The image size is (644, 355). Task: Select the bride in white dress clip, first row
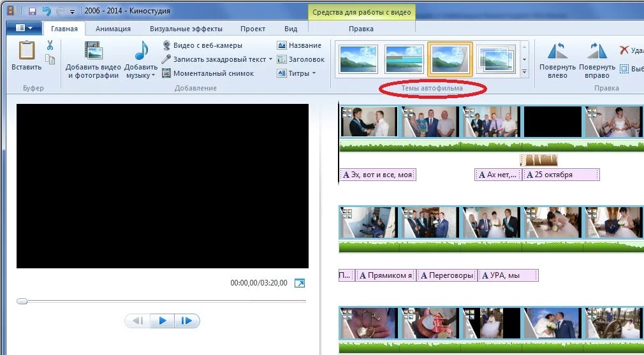(x=614, y=122)
